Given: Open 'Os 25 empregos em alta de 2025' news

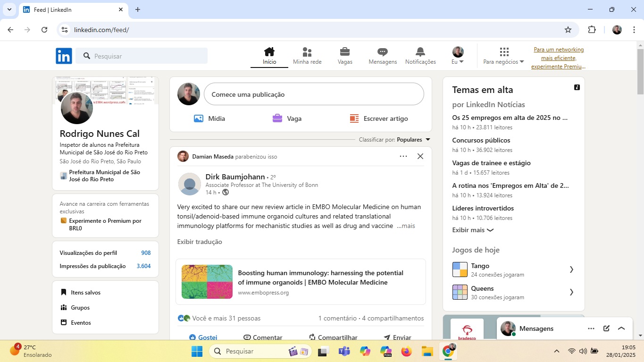Looking at the screenshot, I should coord(510,118).
